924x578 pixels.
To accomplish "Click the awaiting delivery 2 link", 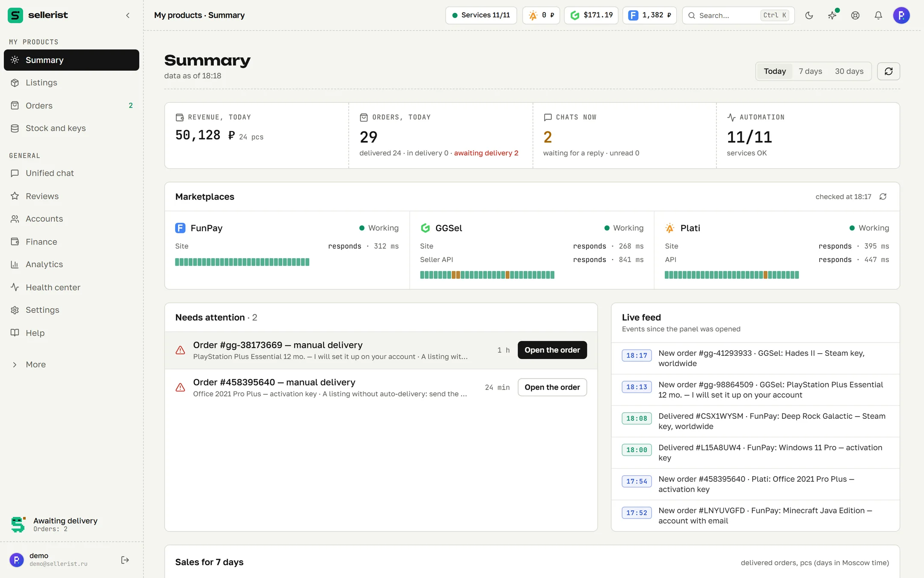I will coord(486,153).
